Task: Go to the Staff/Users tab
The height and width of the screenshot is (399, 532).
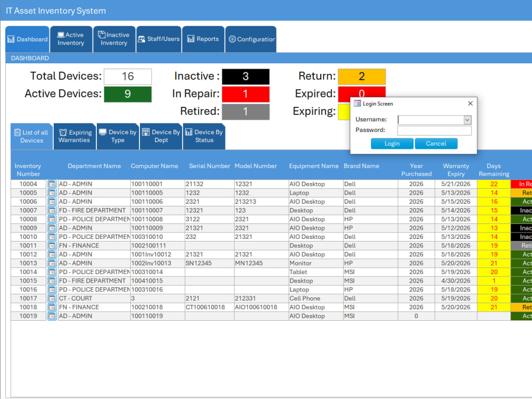Action: coord(159,39)
